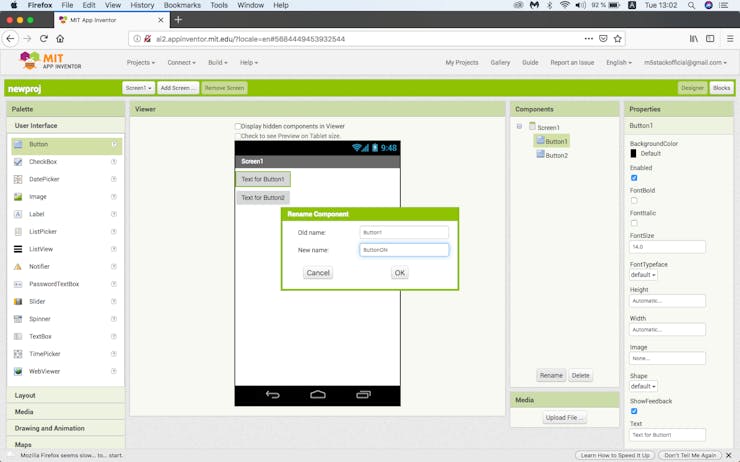The height and width of the screenshot is (462, 740).
Task: Select the Notifier palette icon
Action: click(x=18, y=267)
